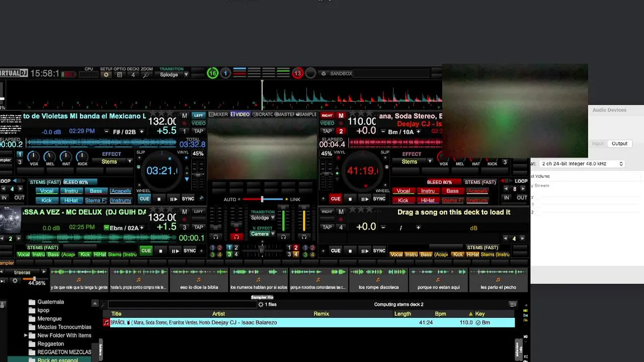Stop deck 1 with the stop button
This screenshot has height=362, width=644.
pyautogui.click(x=159, y=199)
